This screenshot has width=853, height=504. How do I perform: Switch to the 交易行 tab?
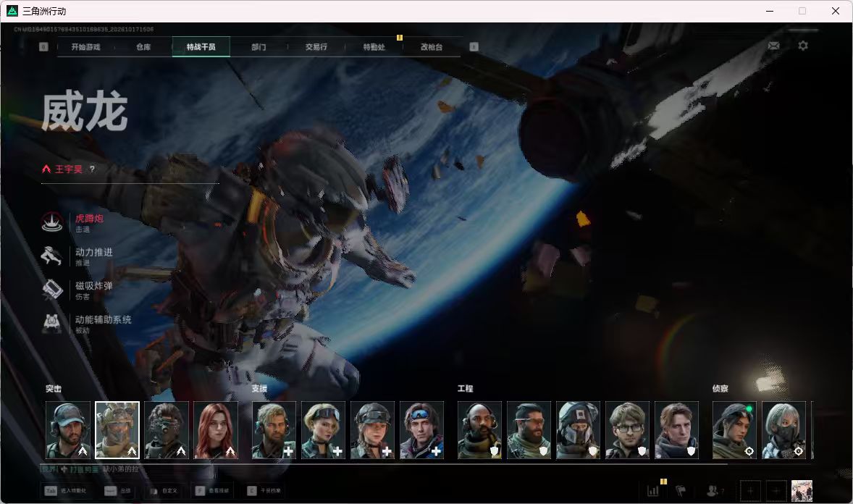(x=316, y=47)
